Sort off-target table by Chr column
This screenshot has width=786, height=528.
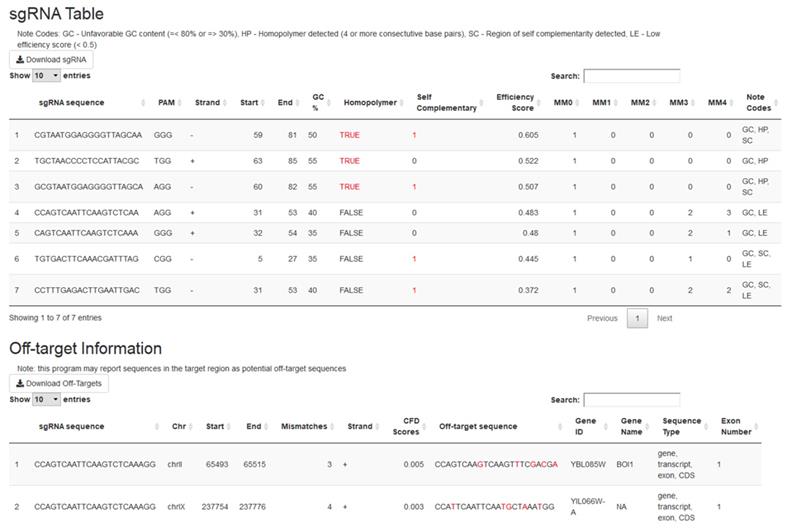179,426
